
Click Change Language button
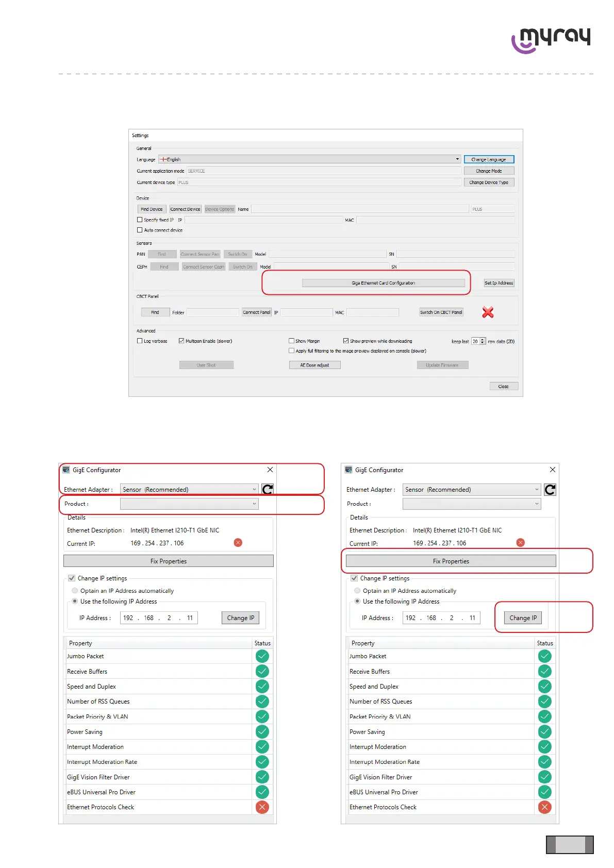tap(489, 159)
